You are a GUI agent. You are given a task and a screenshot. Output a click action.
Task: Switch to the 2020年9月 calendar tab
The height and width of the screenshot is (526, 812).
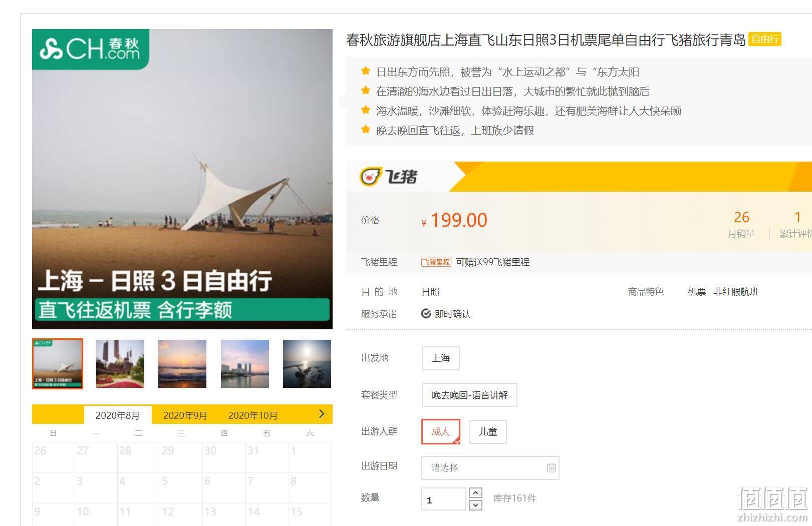coord(185,415)
